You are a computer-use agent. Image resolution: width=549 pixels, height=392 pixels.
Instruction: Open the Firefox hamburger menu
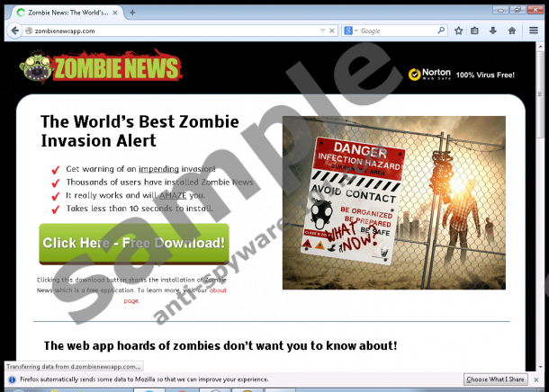click(534, 31)
